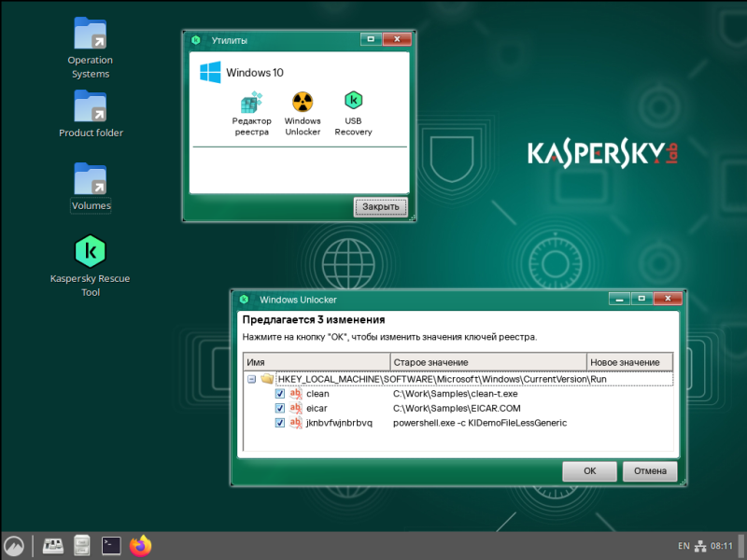
Task: Click Отмена to cancel changes
Action: pyautogui.click(x=650, y=471)
